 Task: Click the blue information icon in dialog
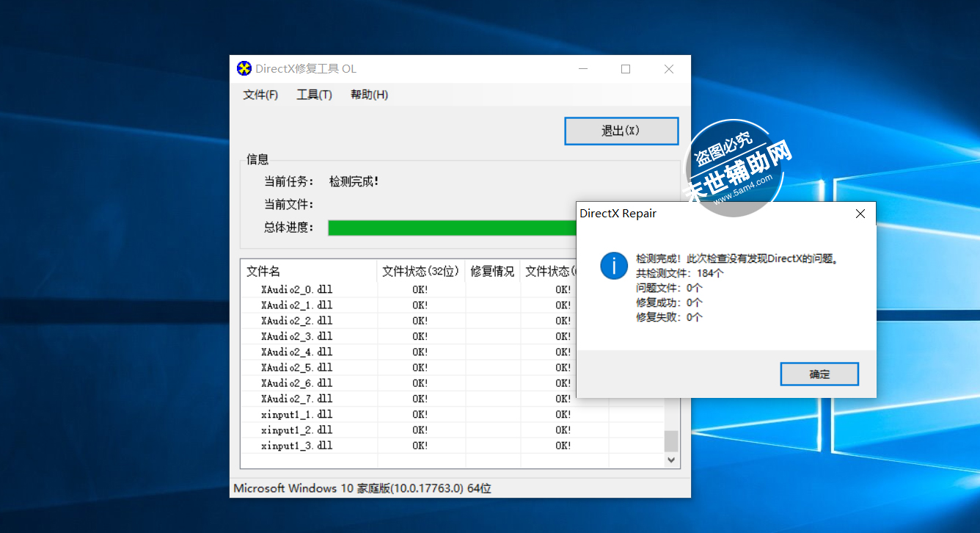pos(614,265)
